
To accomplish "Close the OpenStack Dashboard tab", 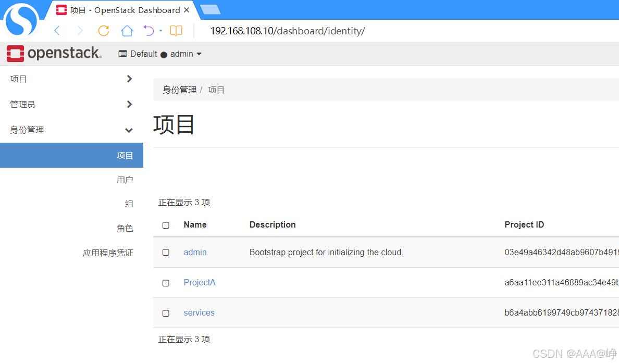I will pyautogui.click(x=187, y=10).
